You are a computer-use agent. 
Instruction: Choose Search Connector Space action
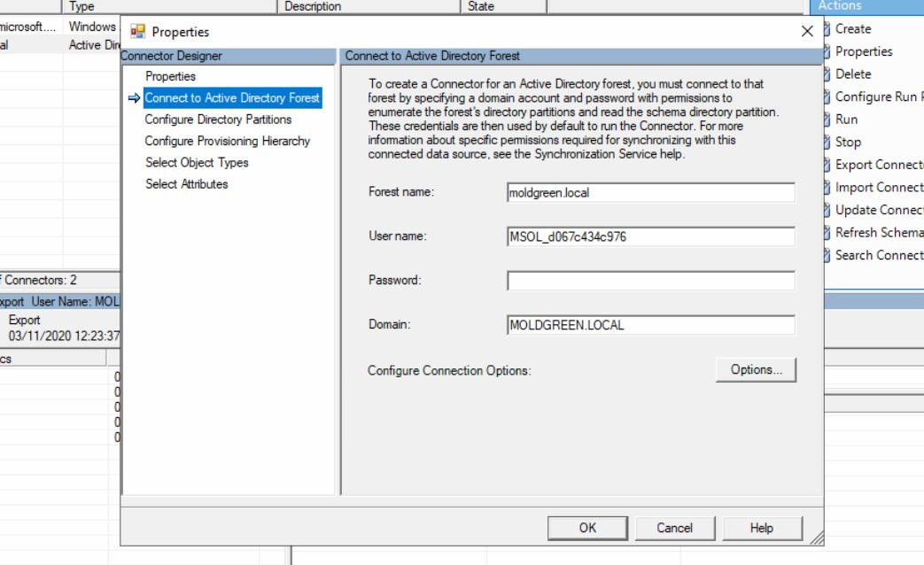point(879,255)
